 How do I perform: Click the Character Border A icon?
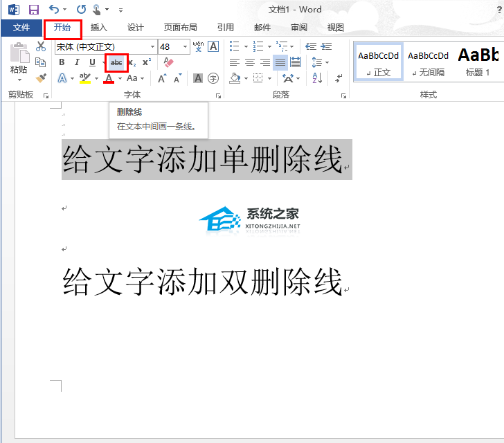213,46
